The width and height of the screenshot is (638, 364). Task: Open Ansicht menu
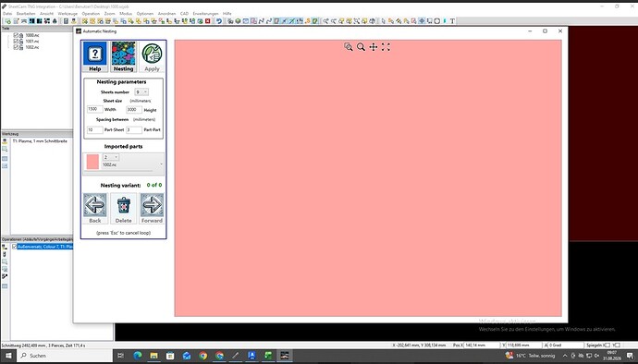[x=46, y=14]
